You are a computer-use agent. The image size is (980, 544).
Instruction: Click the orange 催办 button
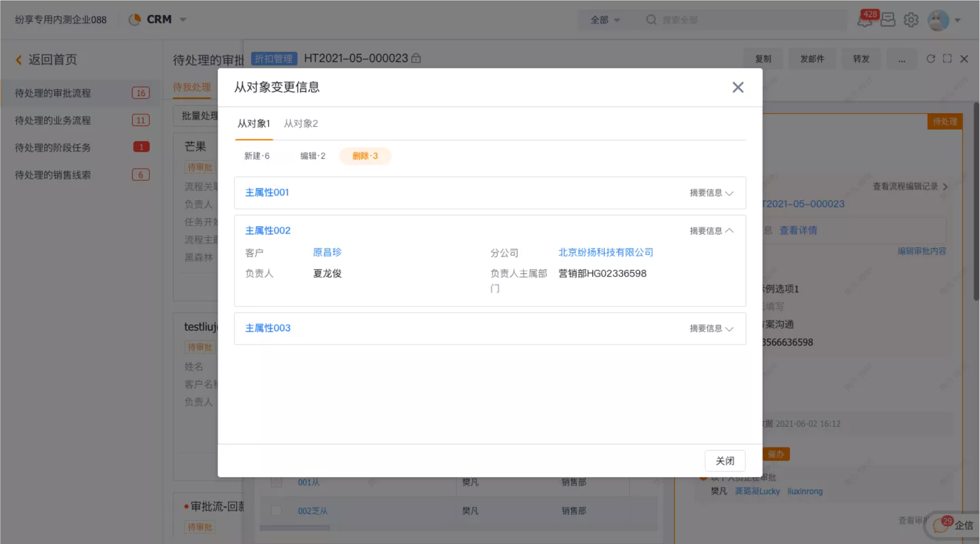coord(776,454)
